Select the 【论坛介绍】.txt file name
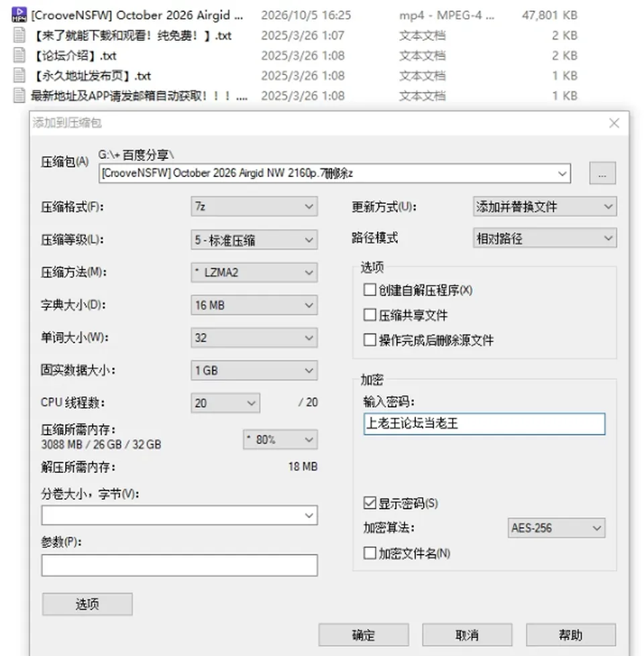 (74, 56)
